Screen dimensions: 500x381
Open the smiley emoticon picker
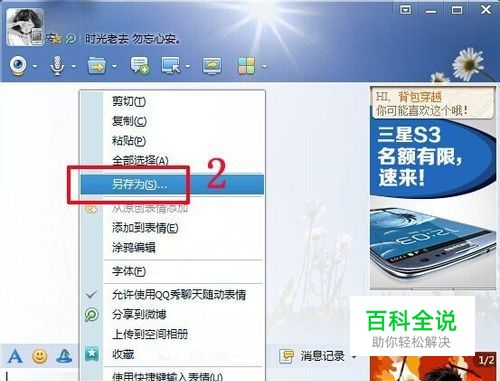(39, 356)
